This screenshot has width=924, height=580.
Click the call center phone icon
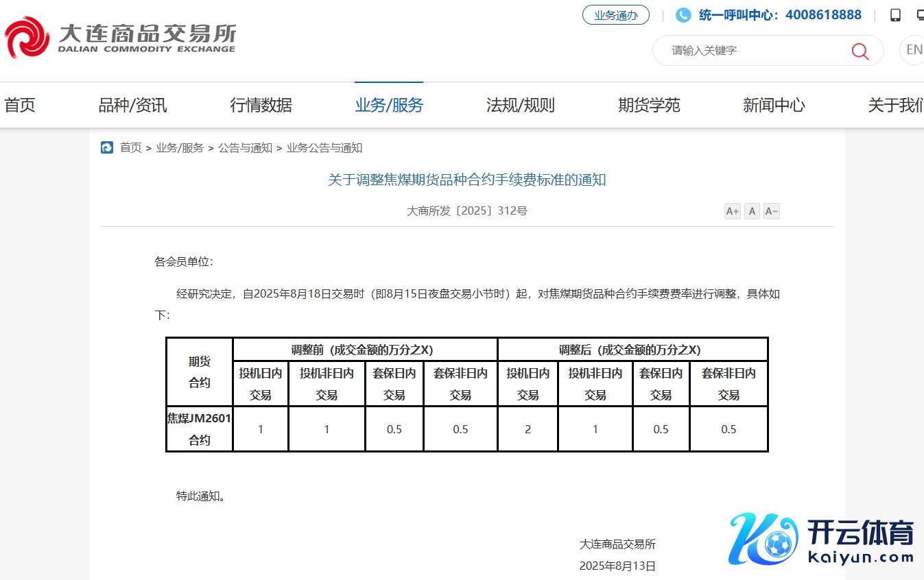click(683, 15)
